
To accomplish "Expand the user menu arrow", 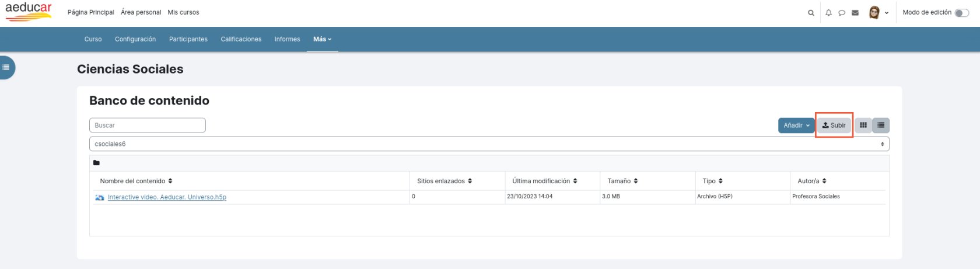I will (x=887, y=13).
